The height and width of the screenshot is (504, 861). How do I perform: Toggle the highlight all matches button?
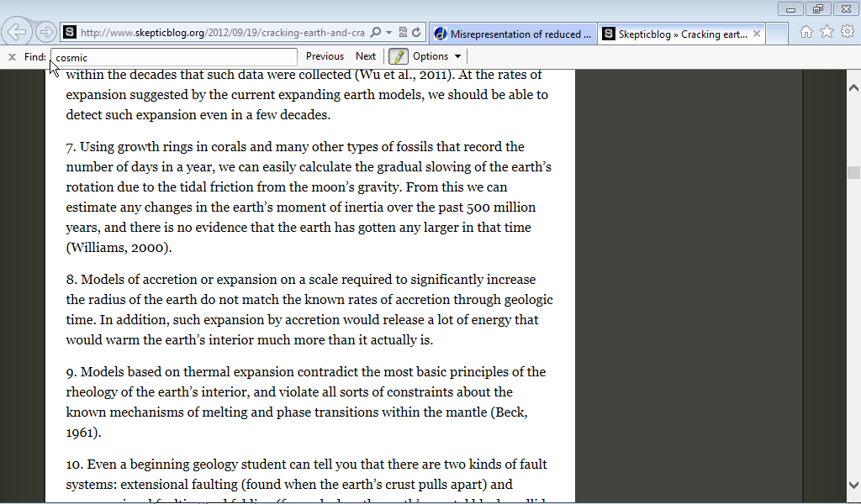click(x=398, y=56)
